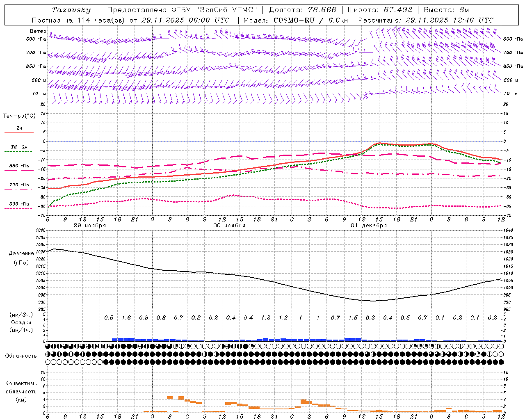The width and height of the screenshot is (525, 420).
Task: Click the '0.8' three-hour precipitation value
Action: [161, 318]
